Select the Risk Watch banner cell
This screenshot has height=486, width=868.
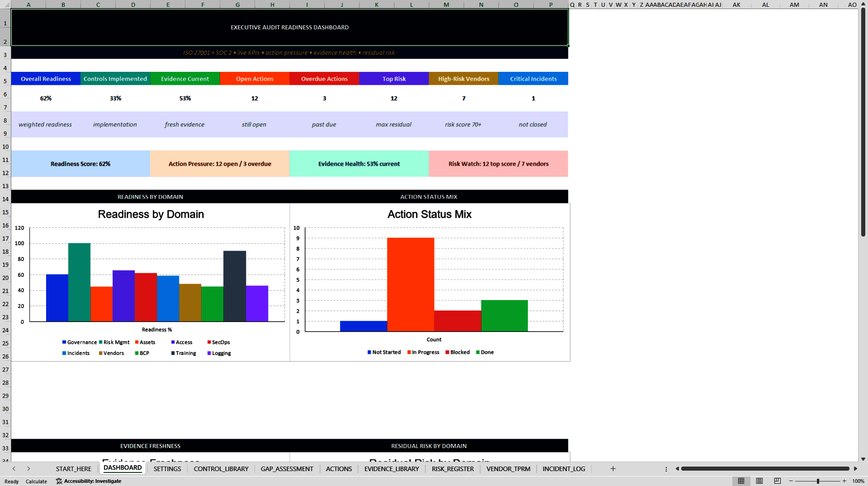498,164
